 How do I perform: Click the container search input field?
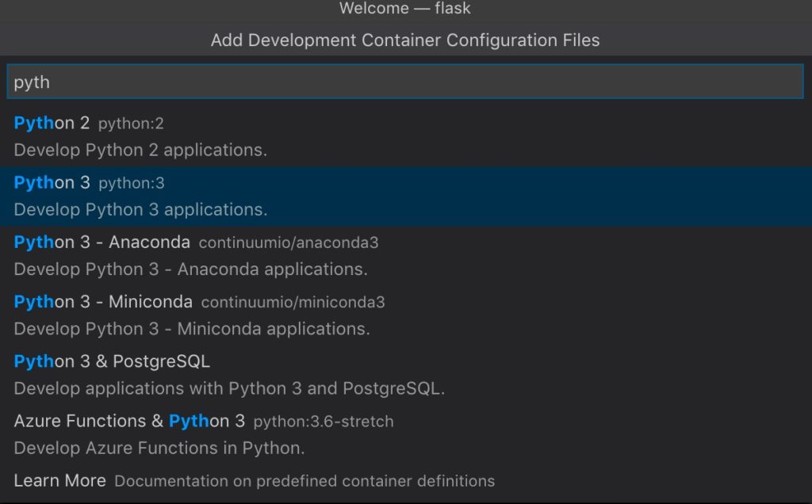pyautogui.click(x=405, y=82)
